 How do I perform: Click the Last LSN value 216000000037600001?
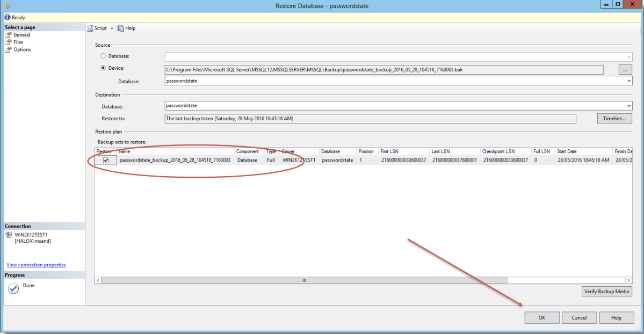point(454,160)
